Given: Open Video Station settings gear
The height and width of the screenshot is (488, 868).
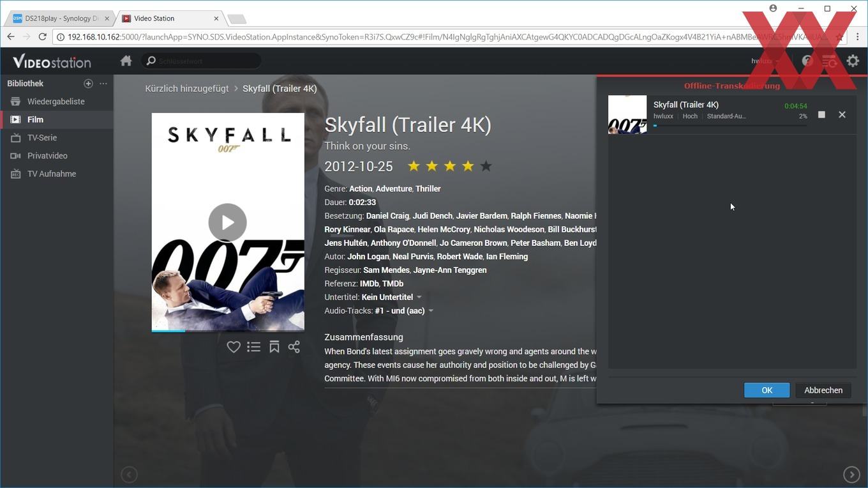Looking at the screenshot, I should pos(853,61).
